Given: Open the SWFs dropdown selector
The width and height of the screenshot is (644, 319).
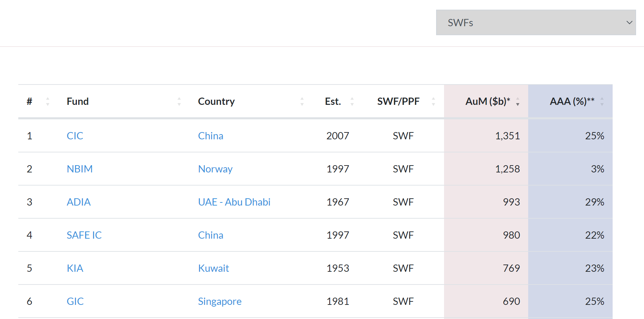Looking at the screenshot, I should 536,22.
